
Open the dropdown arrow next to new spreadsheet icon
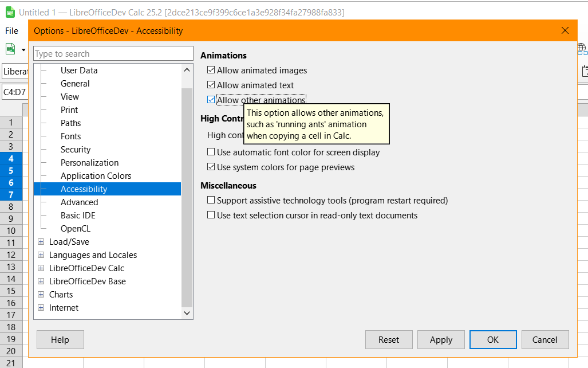[x=23, y=49]
